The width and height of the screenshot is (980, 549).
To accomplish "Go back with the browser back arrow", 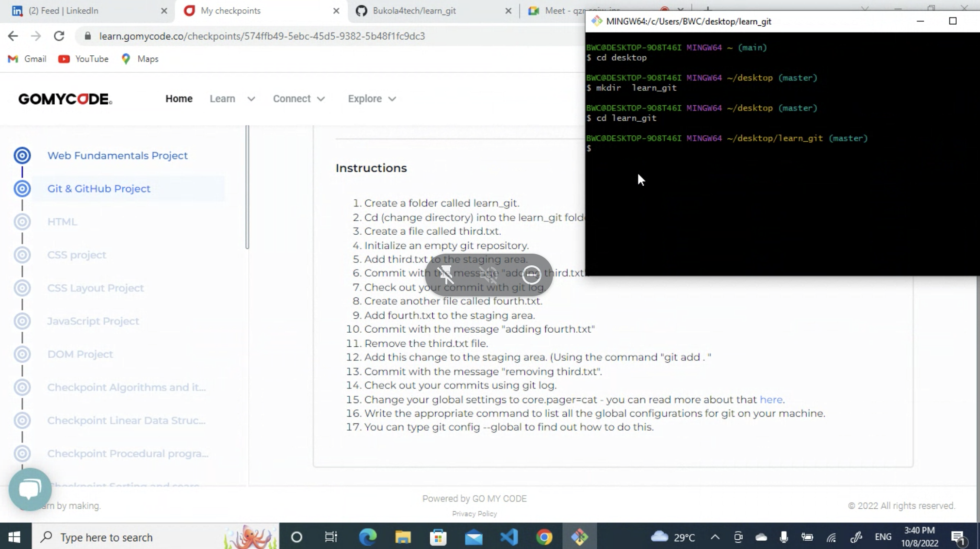I will tap(13, 36).
